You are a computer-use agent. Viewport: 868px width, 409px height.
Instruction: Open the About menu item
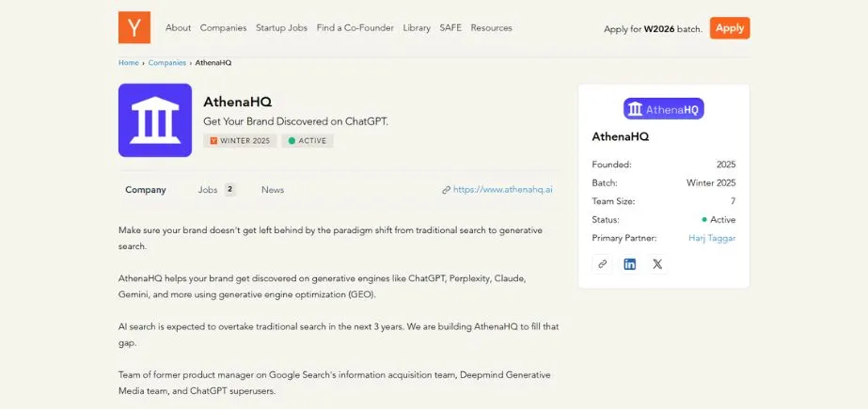pos(179,27)
